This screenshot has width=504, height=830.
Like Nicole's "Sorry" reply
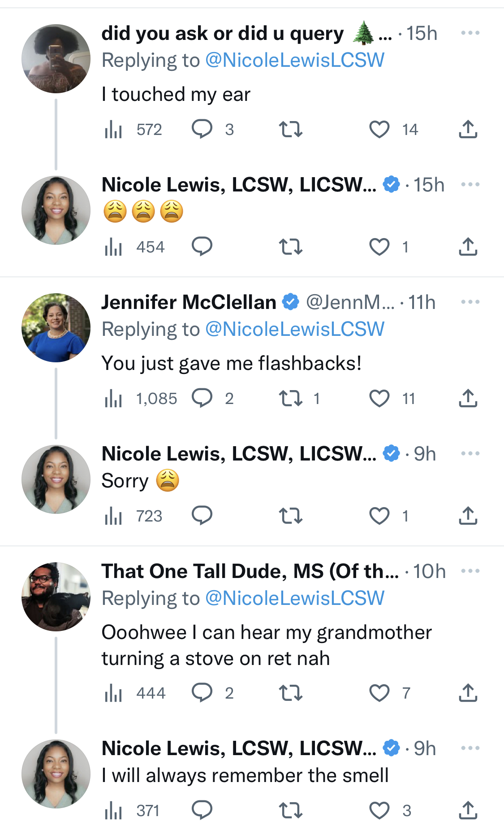(379, 516)
